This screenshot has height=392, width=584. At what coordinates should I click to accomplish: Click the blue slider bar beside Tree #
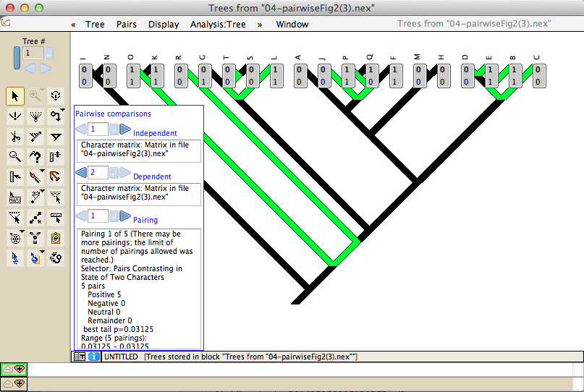[x=17, y=57]
